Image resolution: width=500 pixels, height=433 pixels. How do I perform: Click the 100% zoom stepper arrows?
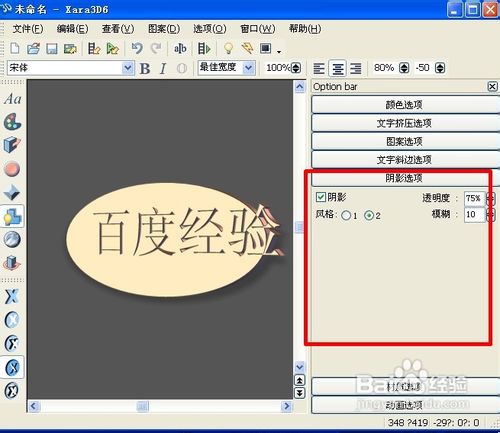(x=296, y=68)
